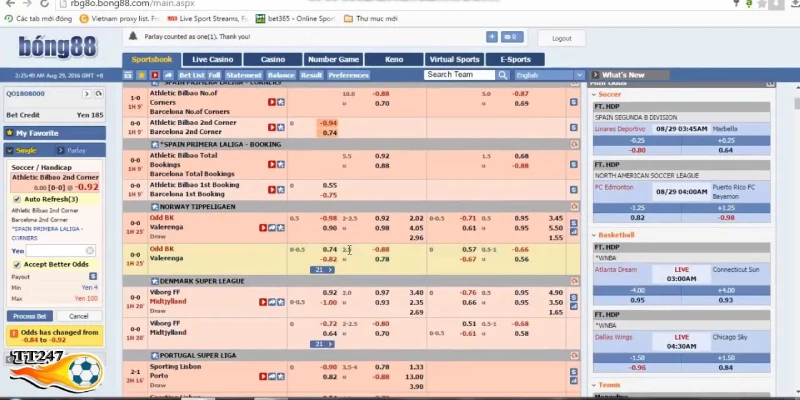Open live stream icon for Sporting Lisbon vs Porto

click(263, 376)
